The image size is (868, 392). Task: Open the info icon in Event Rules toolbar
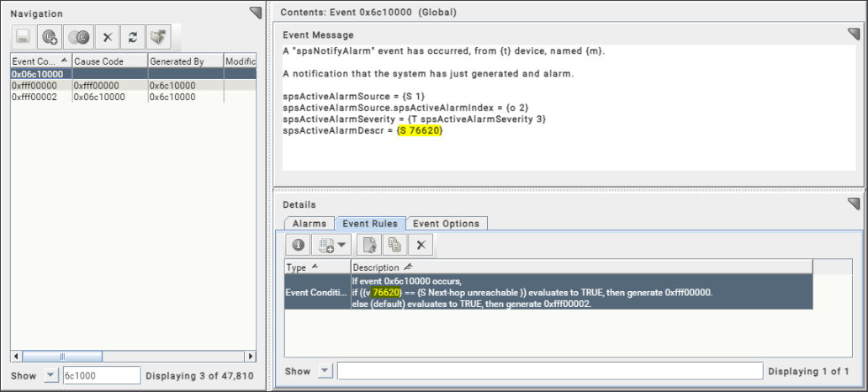point(297,245)
